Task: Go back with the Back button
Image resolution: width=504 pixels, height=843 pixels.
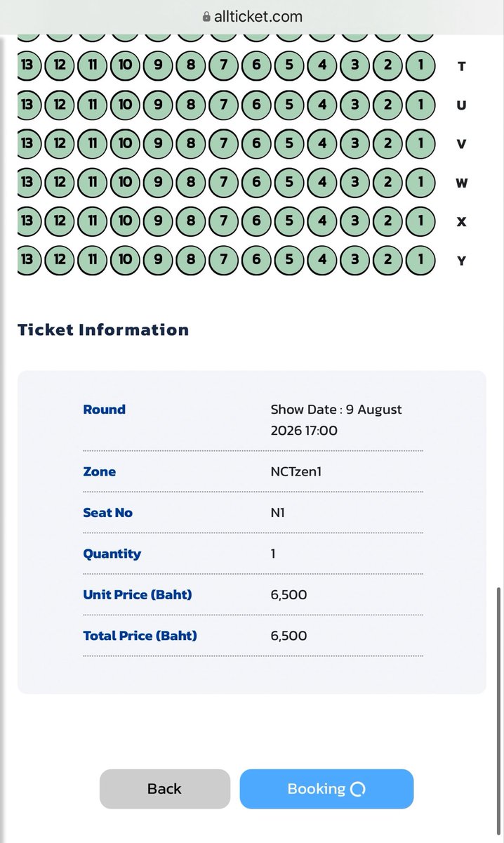Action: [165, 789]
